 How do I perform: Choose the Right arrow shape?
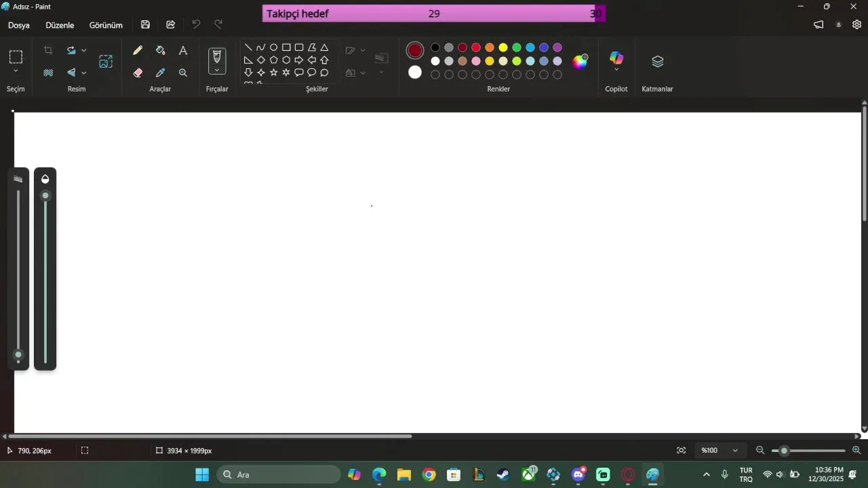pos(299,60)
